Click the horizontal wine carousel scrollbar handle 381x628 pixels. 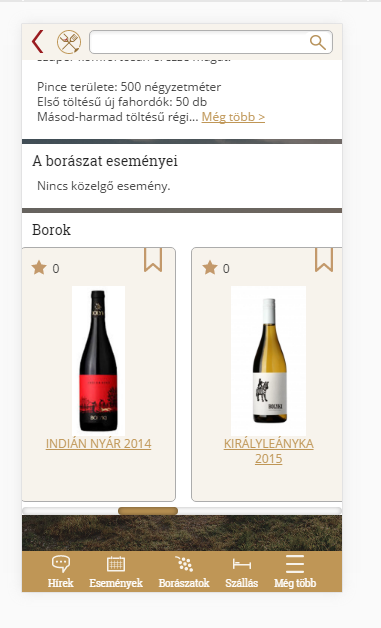click(148, 511)
